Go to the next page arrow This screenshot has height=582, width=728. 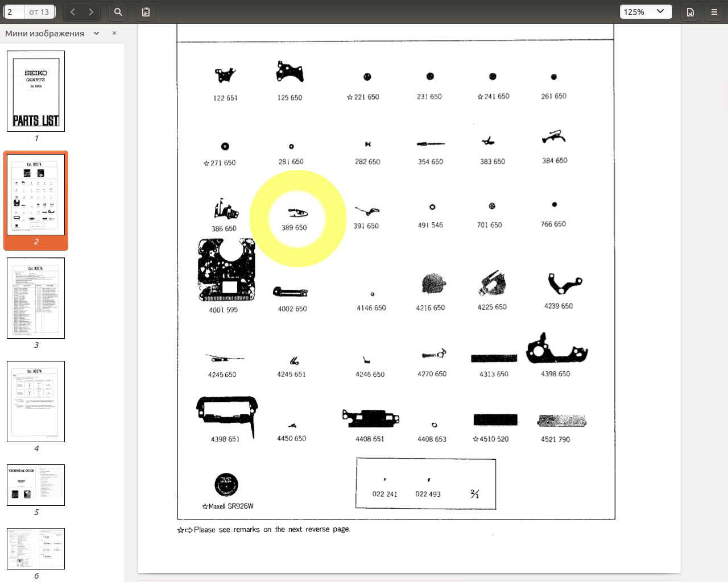pyautogui.click(x=91, y=11)
